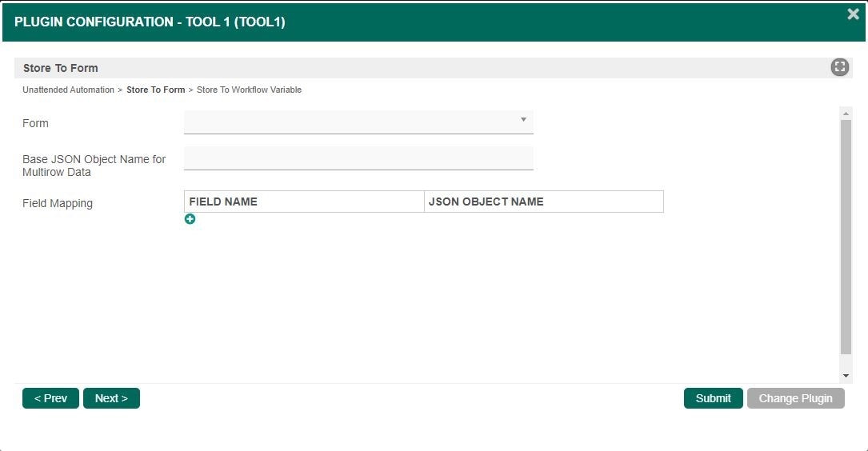
Task: Select the Store To Form breadcrumb step
Action: click(155, 90)
